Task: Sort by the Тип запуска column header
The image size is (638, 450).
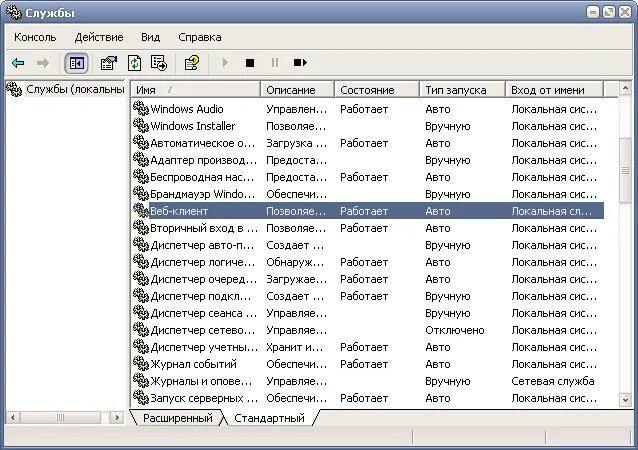Action: click(462, 90)
